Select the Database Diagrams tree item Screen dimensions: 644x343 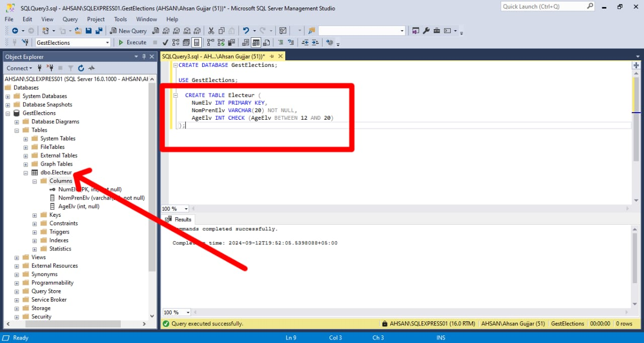pyautogui.click(x=55, y=122)
